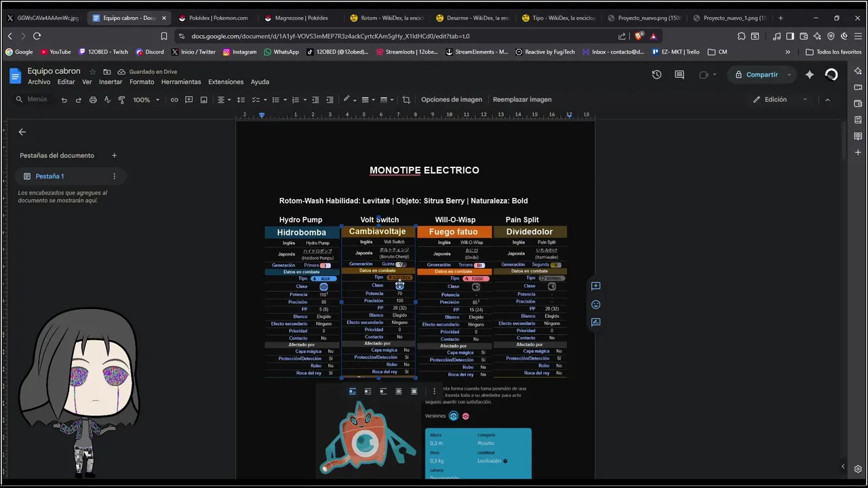Select In front of text image option

[414, 391]
